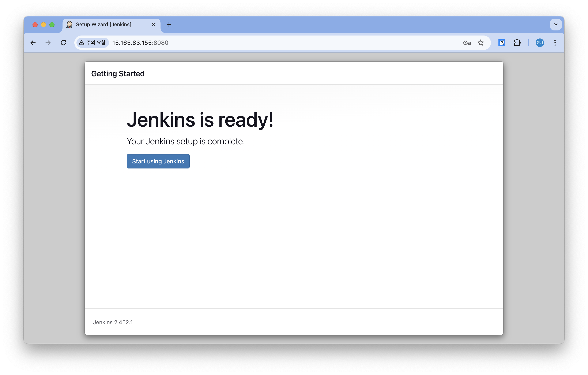Viewport: 588px width, 375px height.
Task: Click the browser forward arrow
Action: pos(48,43)
